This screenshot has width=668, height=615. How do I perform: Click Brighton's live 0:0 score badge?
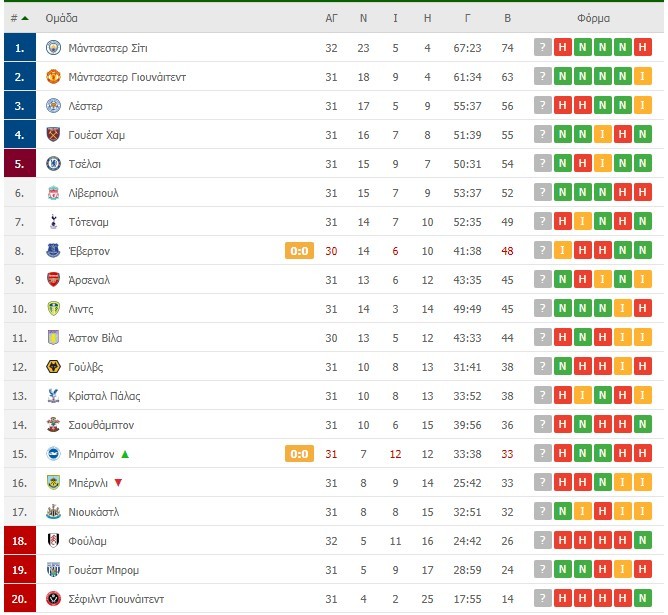point(299,454)
